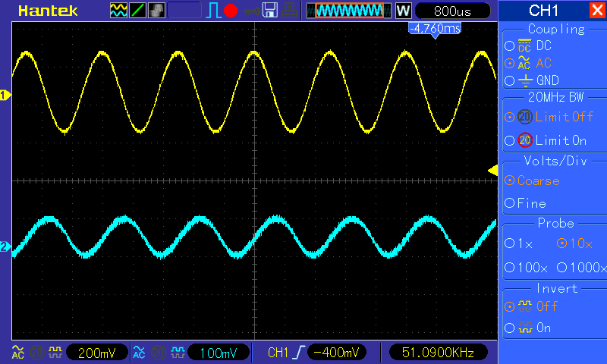The height and width of the screenshot is (364, 607).
Task: Select DC coupling radio button
Action: pyautogui.click(x=509, y=46)
